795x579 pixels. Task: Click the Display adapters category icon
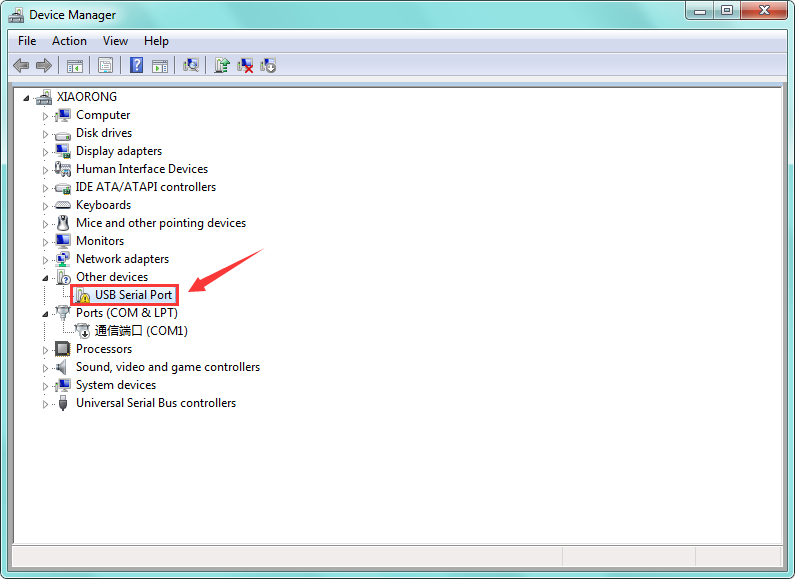click(x=63, y=151)
